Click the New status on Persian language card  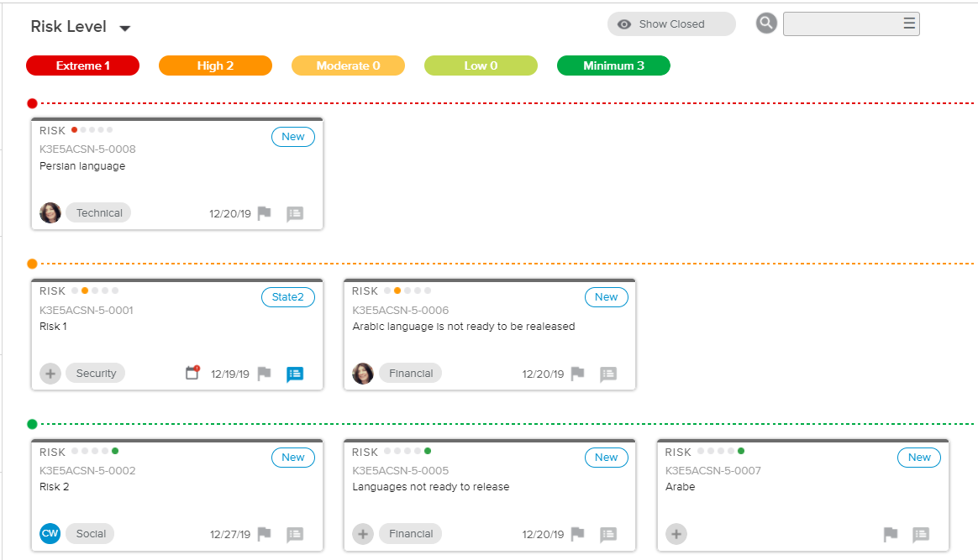click(292, 137)
